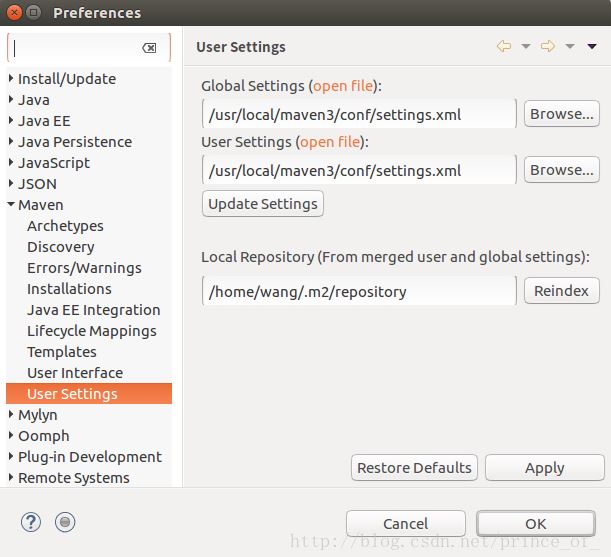Select the Archetypes preference page
This screenshot has width=611, height=557.
(x=65, y=226)
